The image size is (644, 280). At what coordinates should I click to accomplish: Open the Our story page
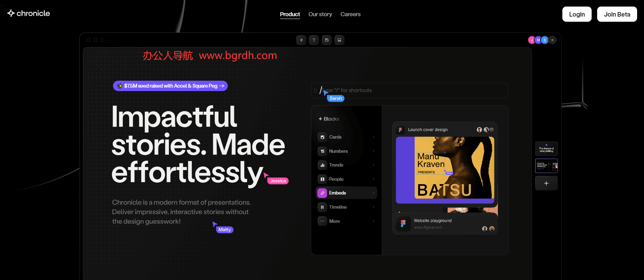click(320, 14)
